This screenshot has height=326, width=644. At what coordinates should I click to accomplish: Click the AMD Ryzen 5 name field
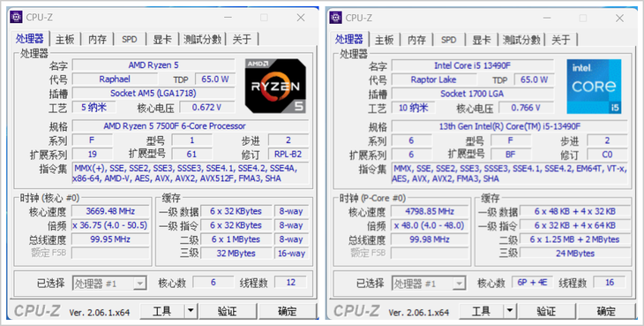pos(154,65)
